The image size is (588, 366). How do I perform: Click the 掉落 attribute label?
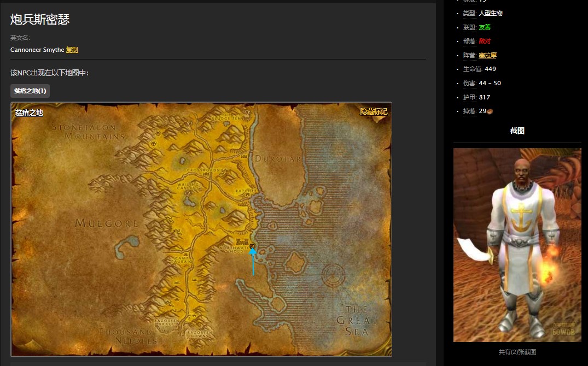[x=469, y=111]
